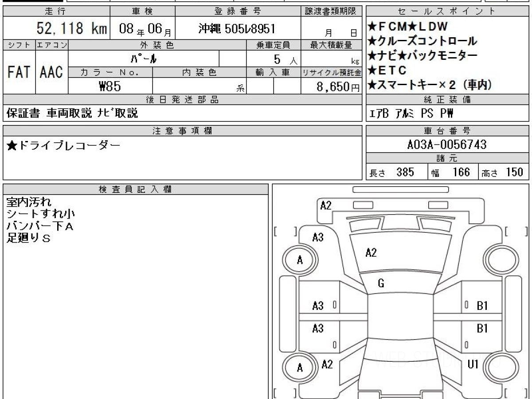Select the A3 mark on rear door
This screenshot has height=399, width=532.
318,329
